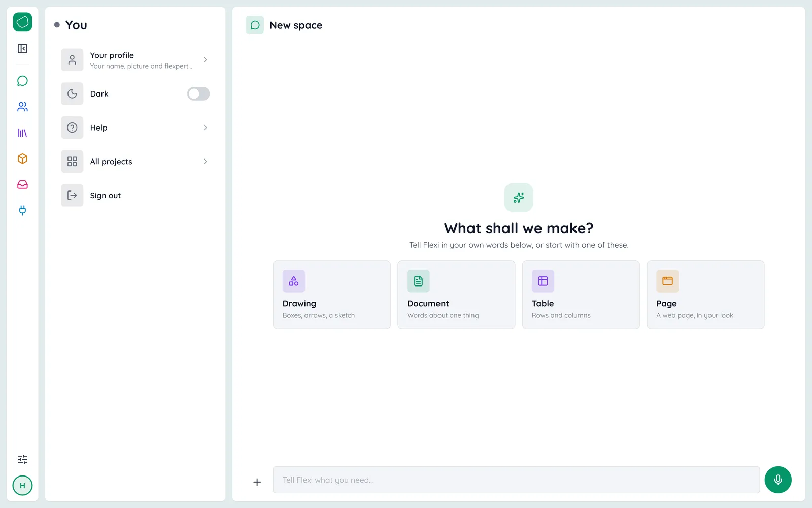The height and width of the screenshot is (508, 812).
Task: Select the Dark label row
Action: pos(135,93)
